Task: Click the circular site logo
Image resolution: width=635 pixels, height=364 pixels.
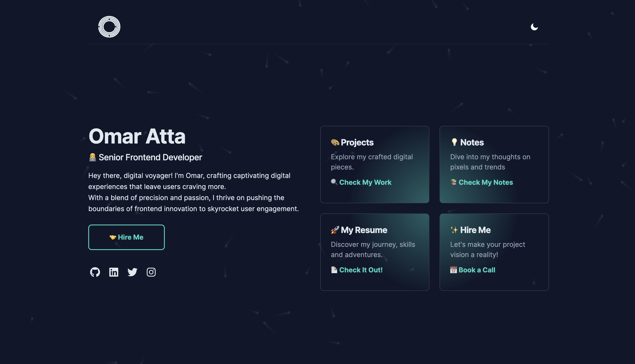Action: click(x=109, y=27)
